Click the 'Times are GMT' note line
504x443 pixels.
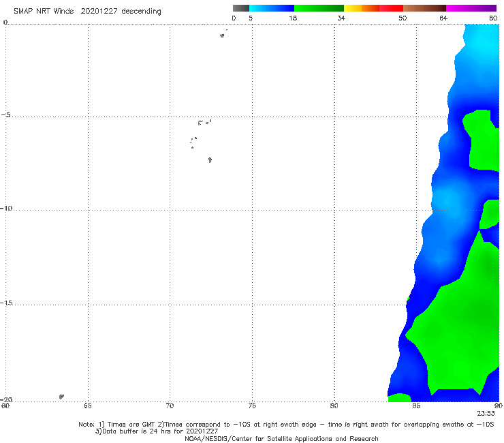[286, 425]
